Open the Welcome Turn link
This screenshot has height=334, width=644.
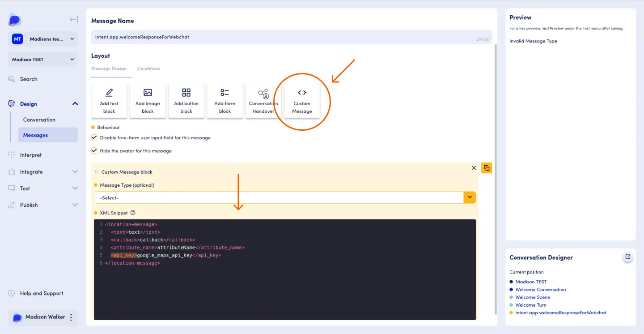(x=531, y=305)
